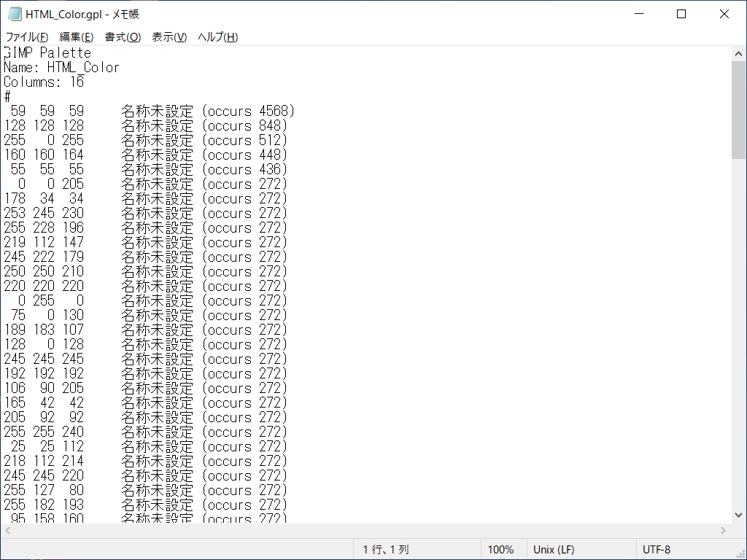This screenshot has width=747, height=560.
Task: Open the 表示(V) menu
Action: (x=169, y=36)
